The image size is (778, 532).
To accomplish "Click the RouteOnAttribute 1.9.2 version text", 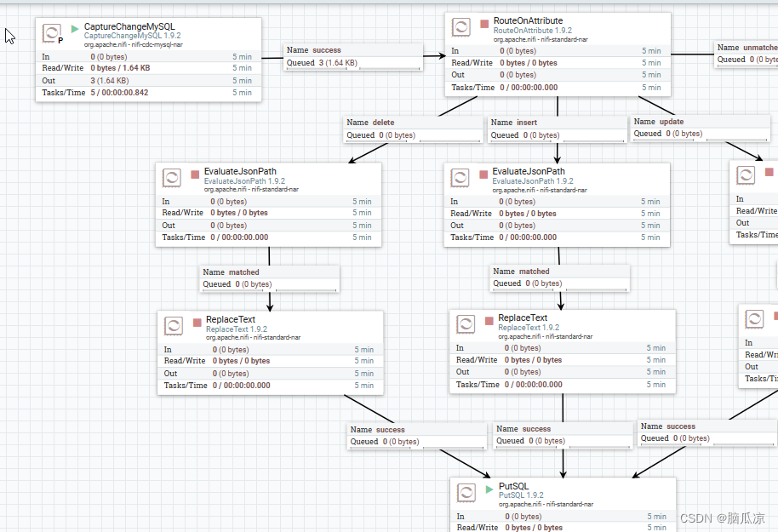I will coord(532,31).
